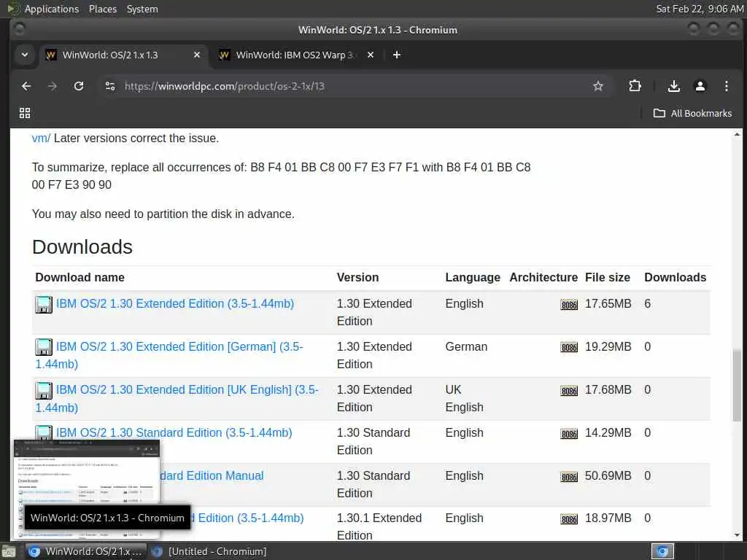This screenshot has height=560, width=747.
Task: Open the vm/ link
Action: (41, 138)
